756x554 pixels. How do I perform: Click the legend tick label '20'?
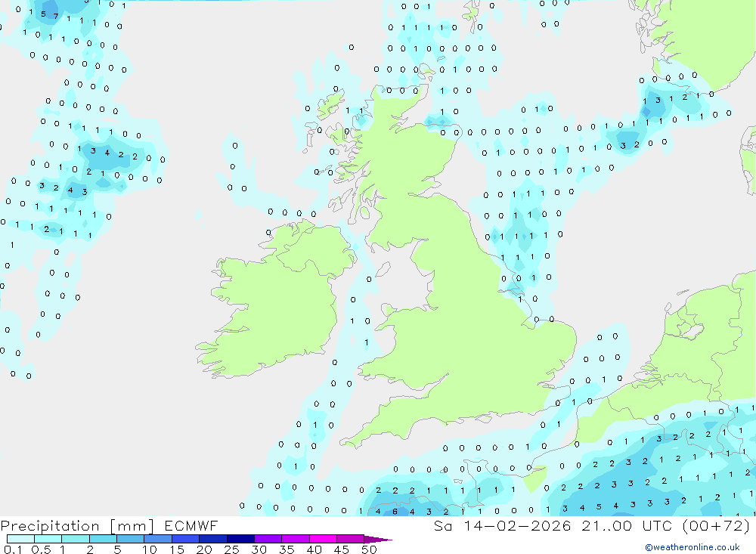pyautogui.click(x=204, y=549)
